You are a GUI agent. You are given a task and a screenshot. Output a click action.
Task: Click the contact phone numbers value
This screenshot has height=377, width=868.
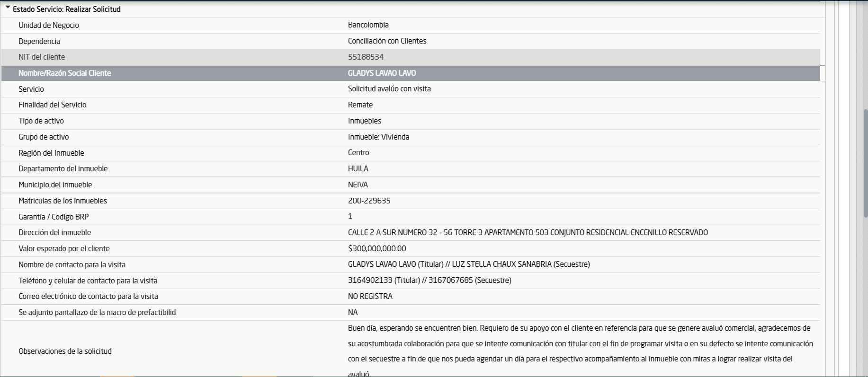pos(429,281)
